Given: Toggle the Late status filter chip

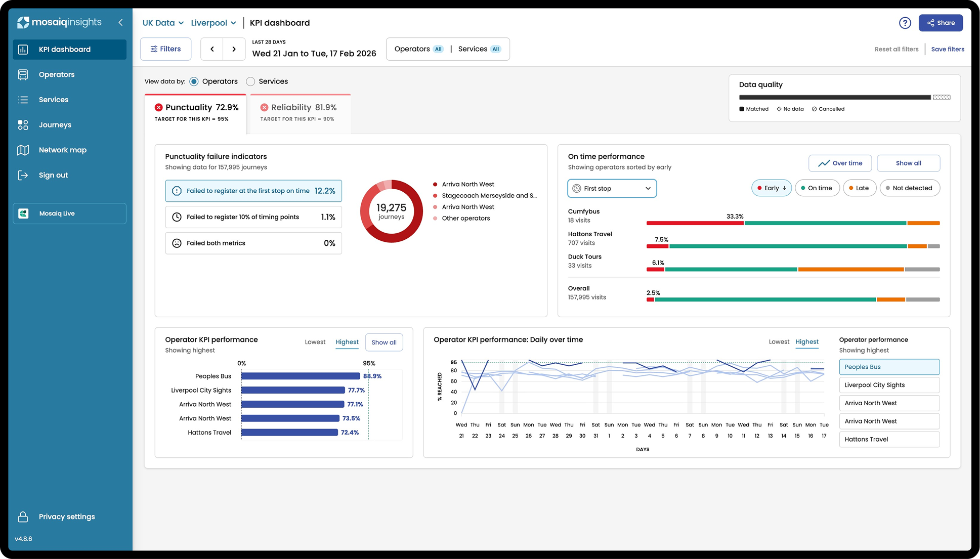Looking at the screenshot, I should [x=859, y=188].
